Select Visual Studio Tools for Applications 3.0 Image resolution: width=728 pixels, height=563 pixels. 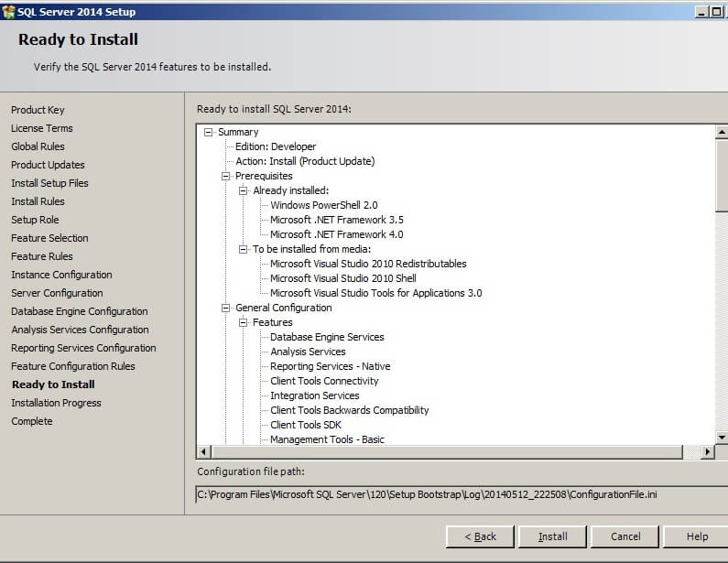pos(376,293)
